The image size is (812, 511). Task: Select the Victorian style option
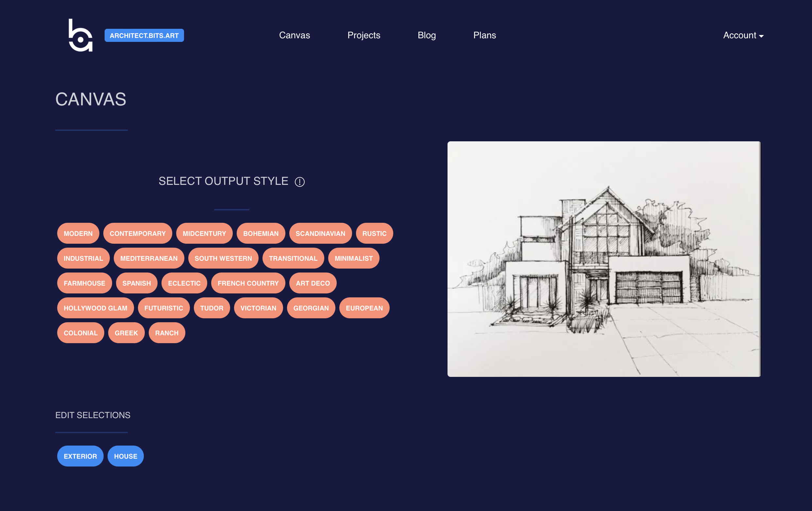coord(258,308)
